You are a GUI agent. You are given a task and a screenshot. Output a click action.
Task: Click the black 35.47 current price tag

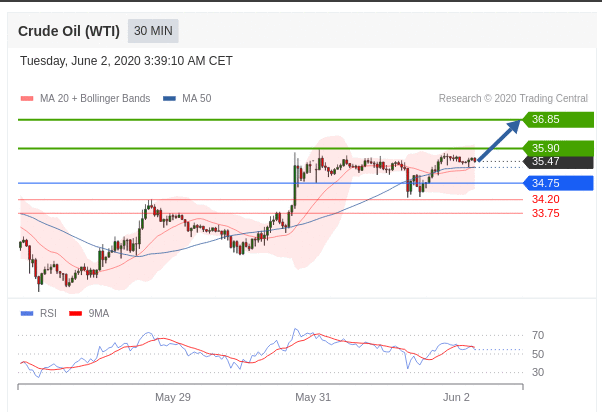pyautogui.click(x=558, y=162)
